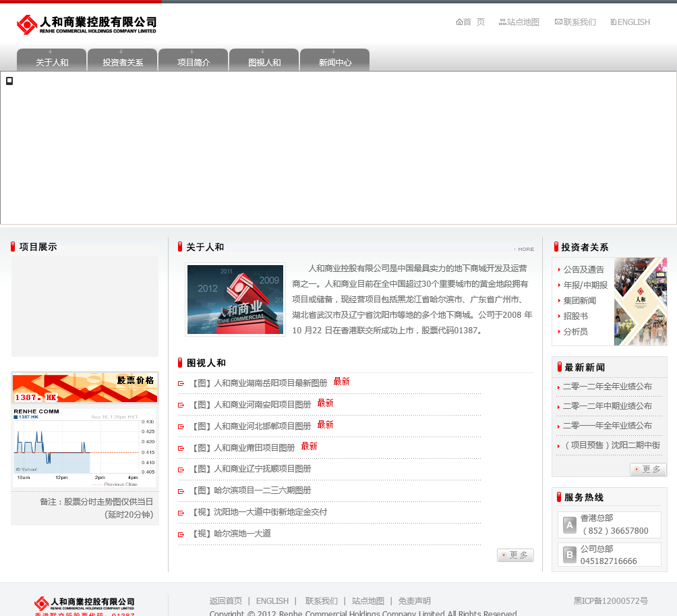Open 人和商业河北邯郸项目图册
Screen dimensions: 677x616
pos(252,426)
